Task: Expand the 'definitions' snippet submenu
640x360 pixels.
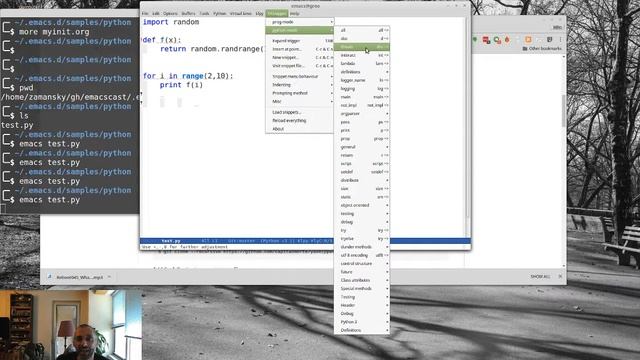Action: (362, 72)
